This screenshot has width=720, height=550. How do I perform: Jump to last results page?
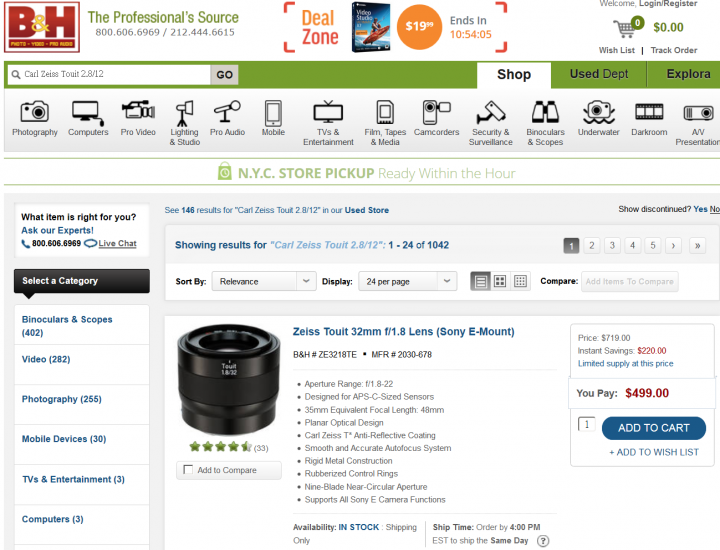(x=697, y=246)
